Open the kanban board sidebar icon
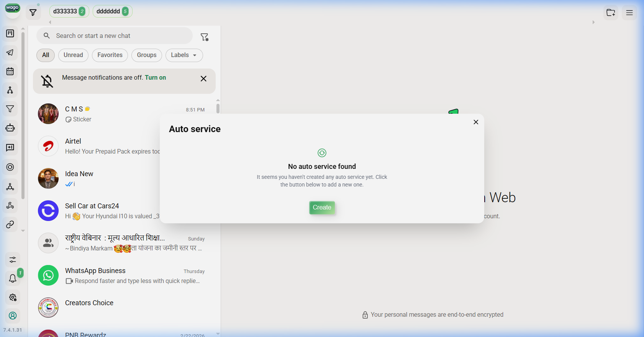The height and width of the screenshot is (337, 644). tap(10, 33)
